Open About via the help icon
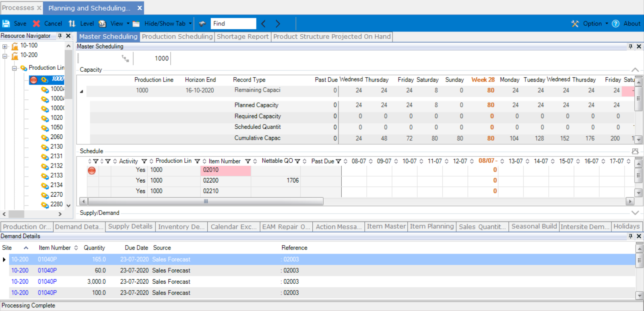644x311 pixels. (x=615, y=24)
